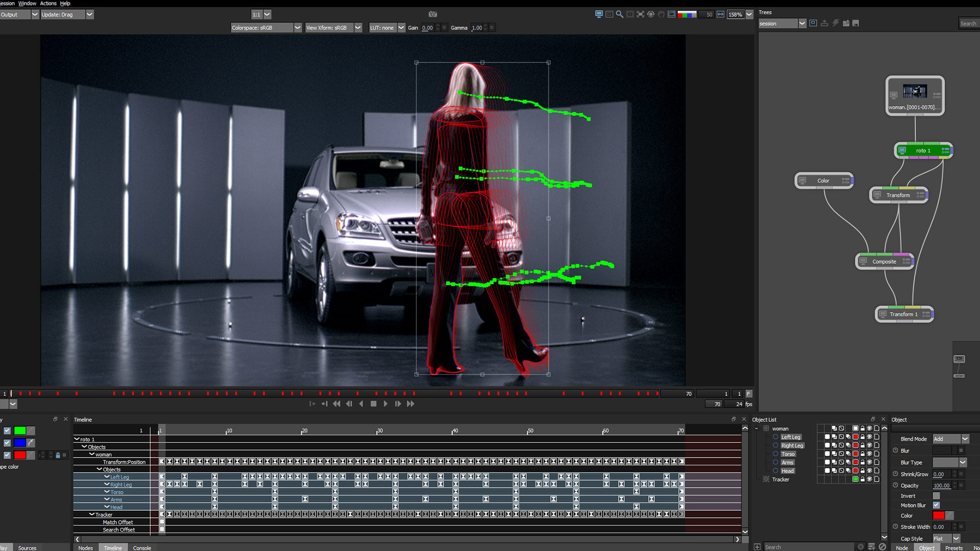Click the Timeline tab at bottom panel

coord(110,547)
